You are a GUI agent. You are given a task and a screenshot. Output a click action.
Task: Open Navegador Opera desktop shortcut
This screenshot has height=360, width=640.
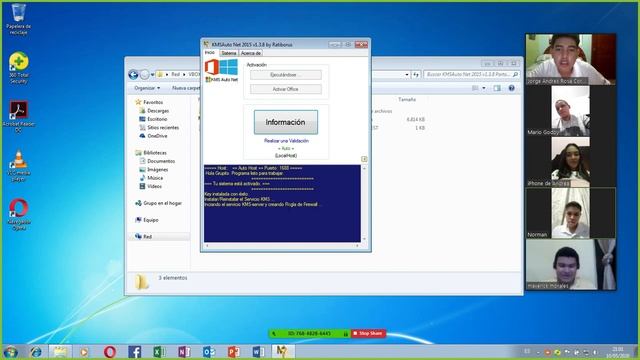tap(18, 214)
